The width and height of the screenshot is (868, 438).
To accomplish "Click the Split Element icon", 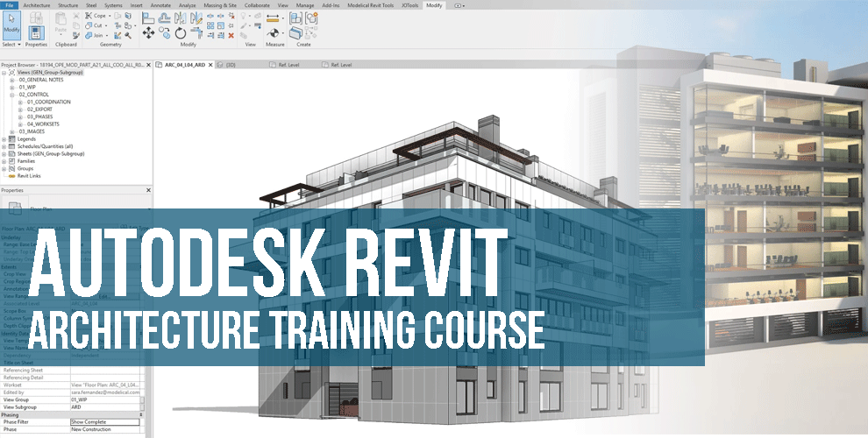I will pos(210,16).
